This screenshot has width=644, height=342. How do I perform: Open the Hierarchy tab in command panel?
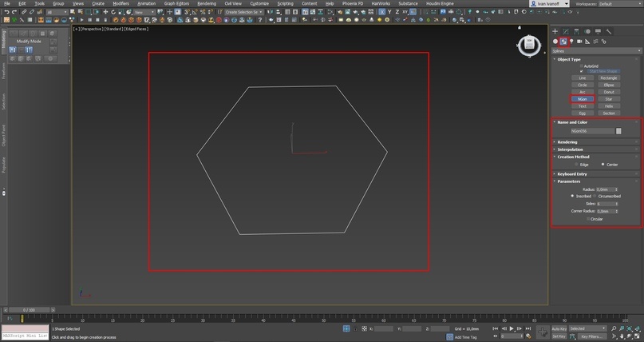pyautogui.click(x=576, y=31)
